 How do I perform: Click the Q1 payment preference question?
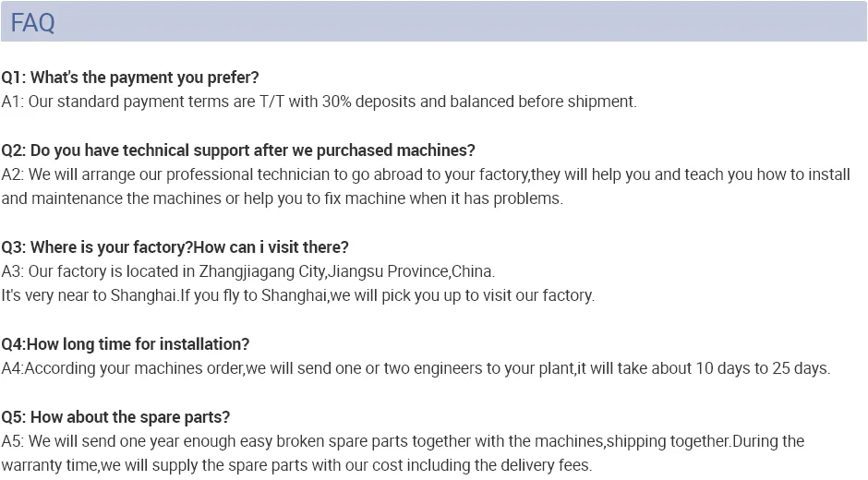coord(130,78)
